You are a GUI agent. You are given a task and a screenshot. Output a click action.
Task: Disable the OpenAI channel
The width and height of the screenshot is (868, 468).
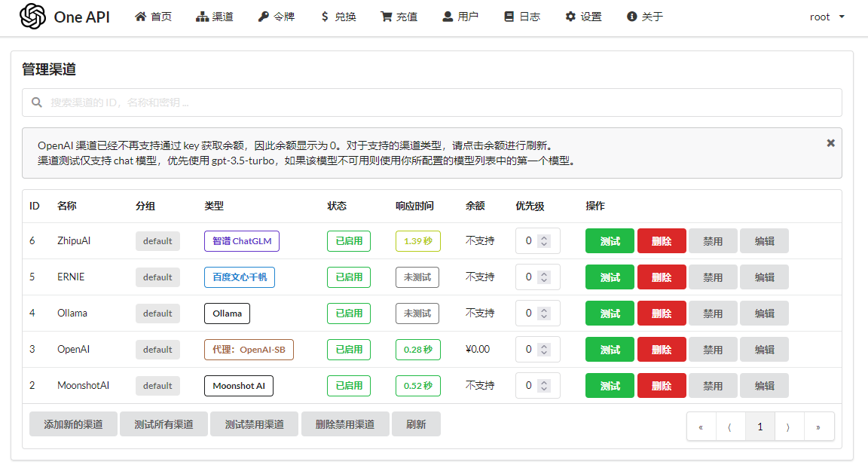pos(713,350)
